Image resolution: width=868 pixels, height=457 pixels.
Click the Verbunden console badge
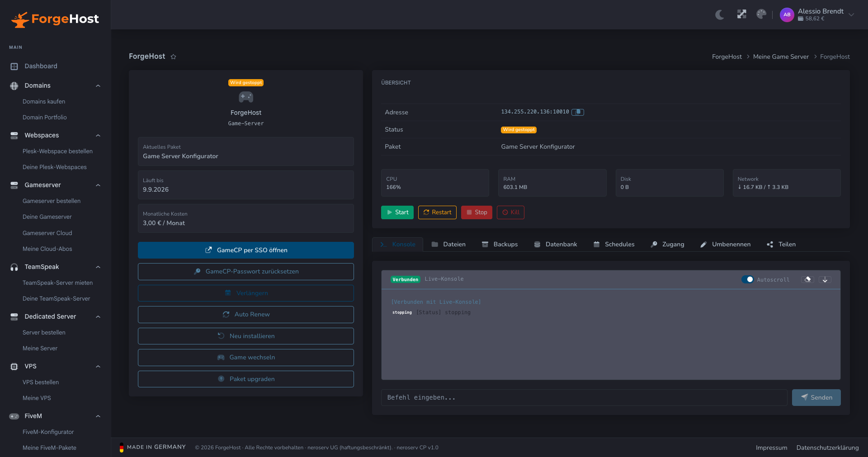[x=406, y=280]
